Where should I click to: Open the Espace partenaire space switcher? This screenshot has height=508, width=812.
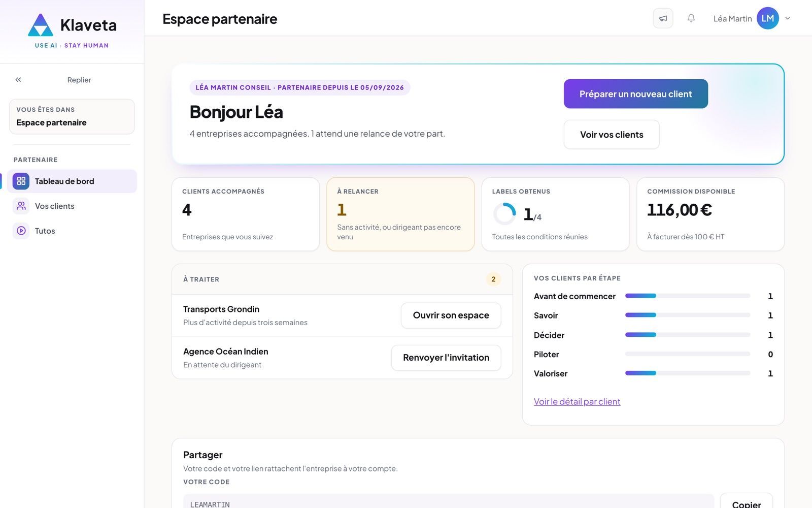(72, 117)
